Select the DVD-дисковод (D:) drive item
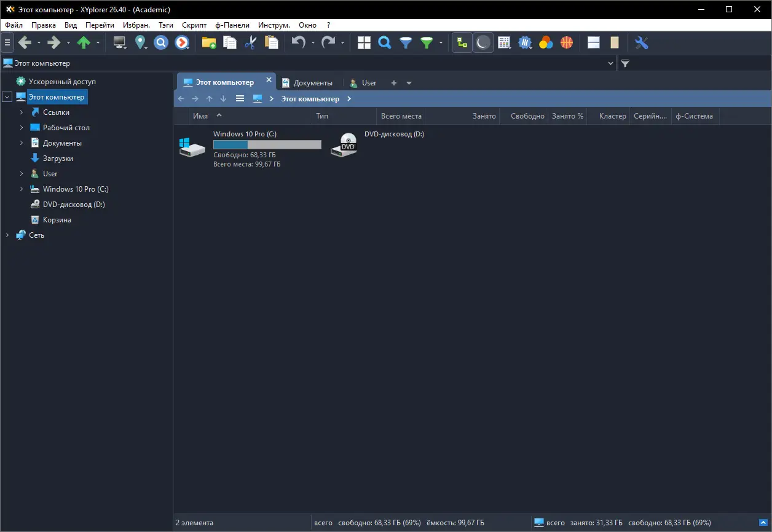This screenshot has width=772, height=532. coord(377,144)
